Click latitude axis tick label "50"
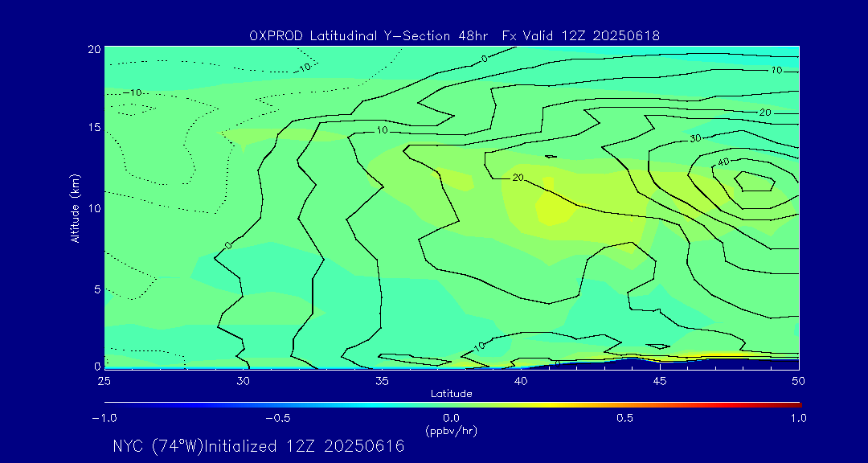Screen dimensions: 868x463 click(x=798, y=381)
